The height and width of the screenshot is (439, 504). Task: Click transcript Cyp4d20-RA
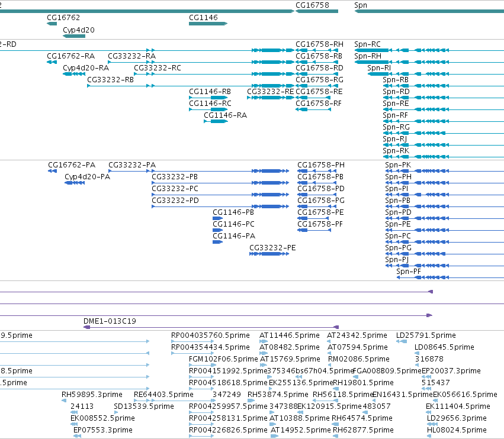point(86,68)
